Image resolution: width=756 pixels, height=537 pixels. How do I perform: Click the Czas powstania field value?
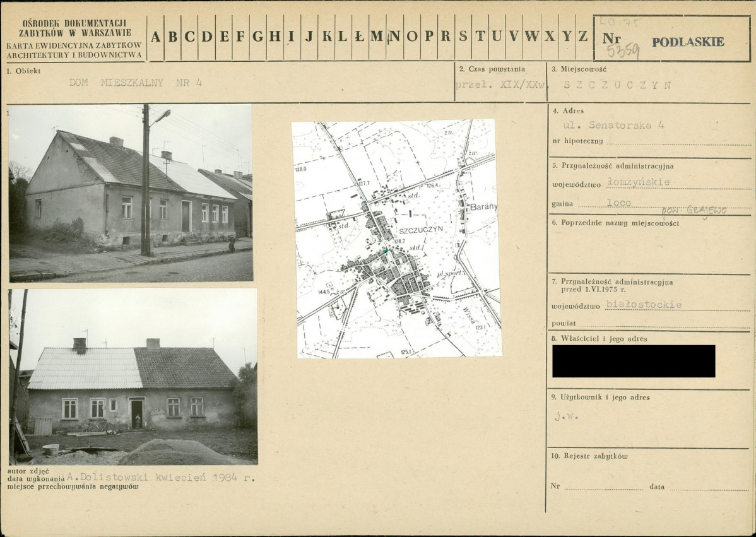[x=500, y=85]
